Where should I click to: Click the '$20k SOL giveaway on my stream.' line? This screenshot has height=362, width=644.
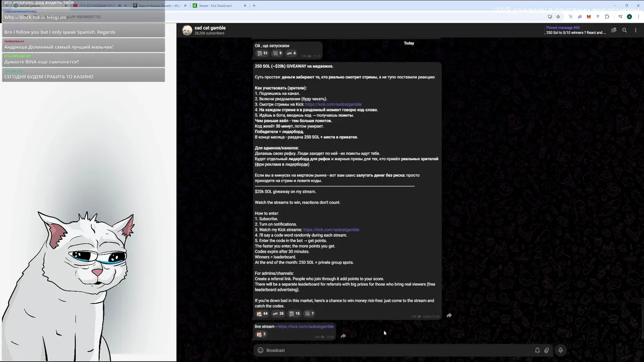click(x=285, y=192)
